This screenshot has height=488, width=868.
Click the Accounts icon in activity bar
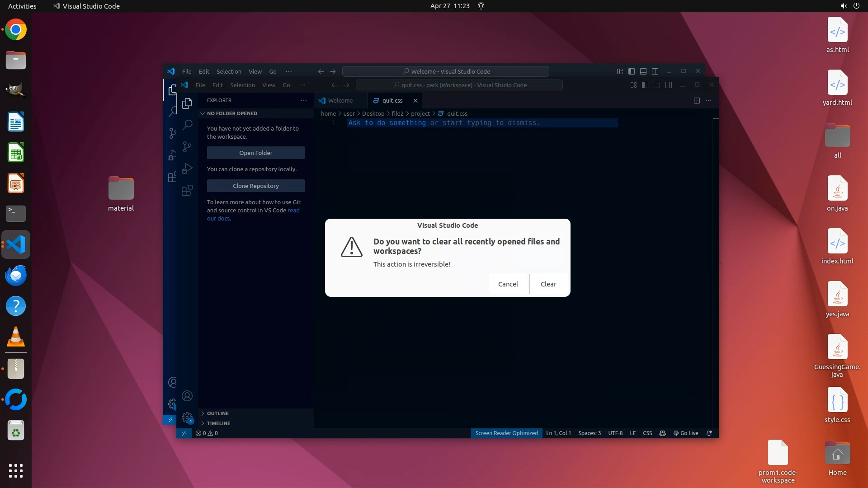[x=187, y=396]
